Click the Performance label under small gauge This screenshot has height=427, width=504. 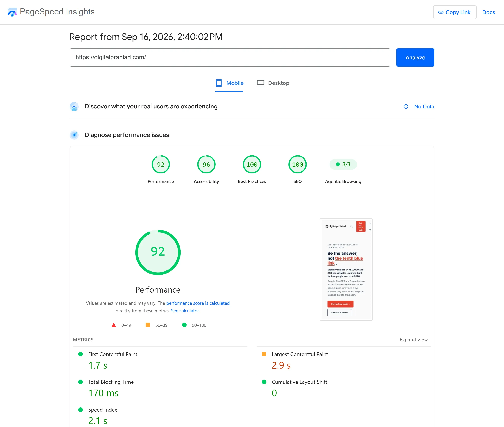click(x=161, y=181)
